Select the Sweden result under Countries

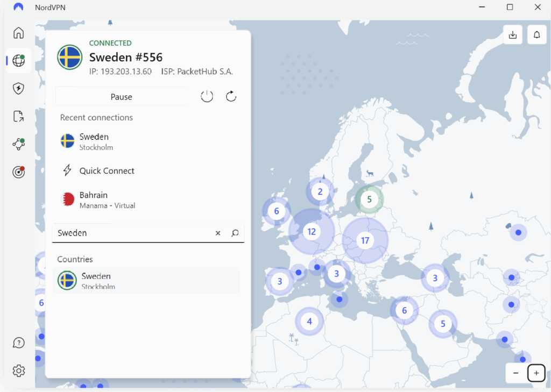point(146,280)
